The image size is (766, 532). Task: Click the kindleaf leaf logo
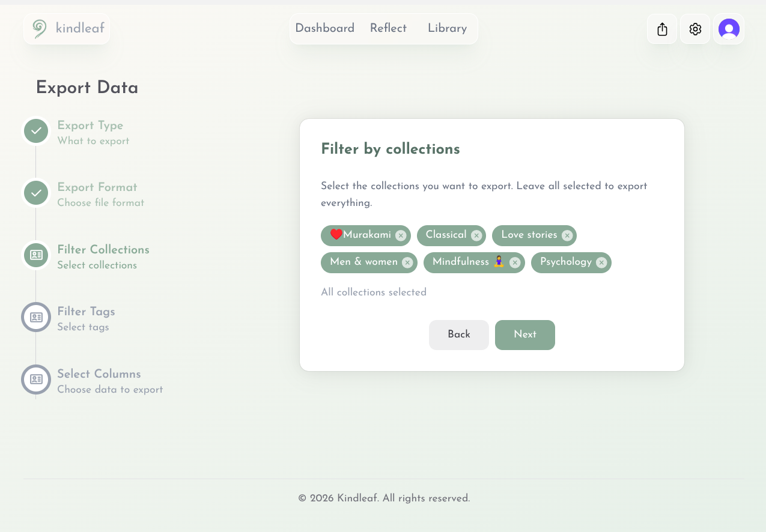pyautogui.click(x=38, y=28)
